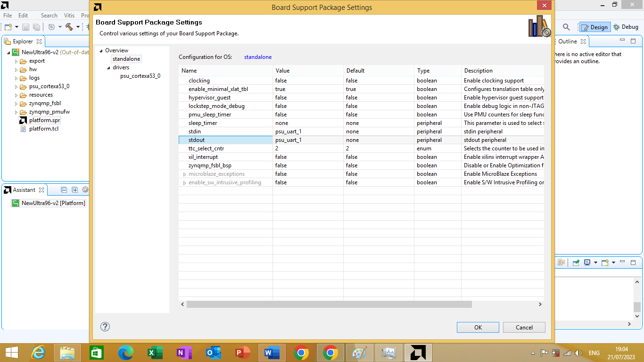Image resolution: width=644 pixels, height=362 pixels.
Task: Open Display Selected Console dropdown arrow
Action: click(x=595, y=263)
